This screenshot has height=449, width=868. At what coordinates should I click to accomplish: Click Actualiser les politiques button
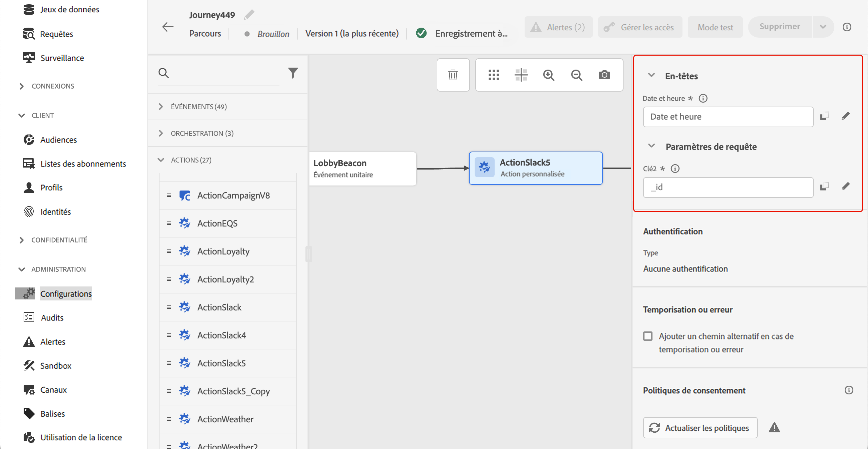pyautogui.click(x=700, y=428)
